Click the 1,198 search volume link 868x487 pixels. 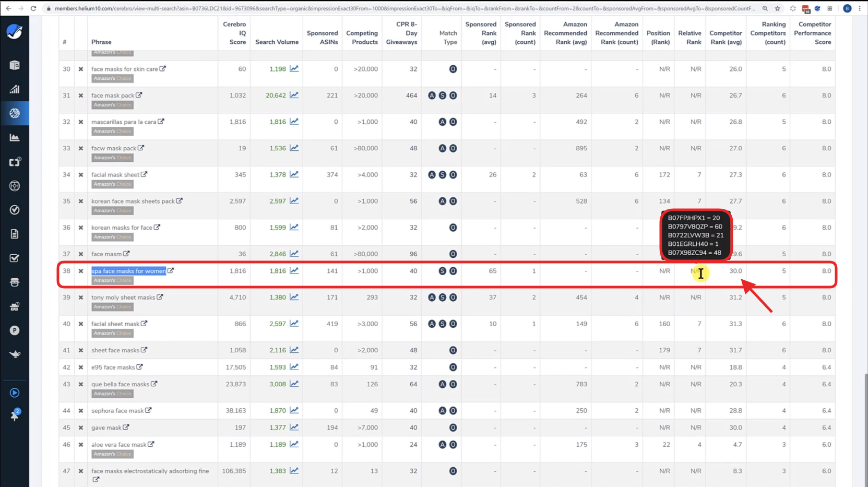(x=277, y=68)
